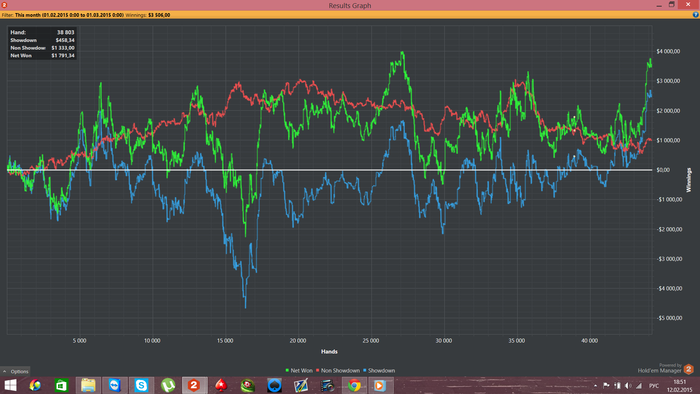The height and width of the screenshot is (394, 700).
Task: Close the Results Graph window
Action: pos(688,4)
